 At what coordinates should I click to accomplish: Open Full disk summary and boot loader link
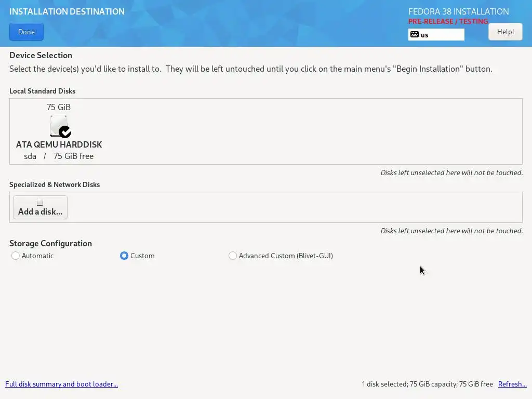pos(61,384)
